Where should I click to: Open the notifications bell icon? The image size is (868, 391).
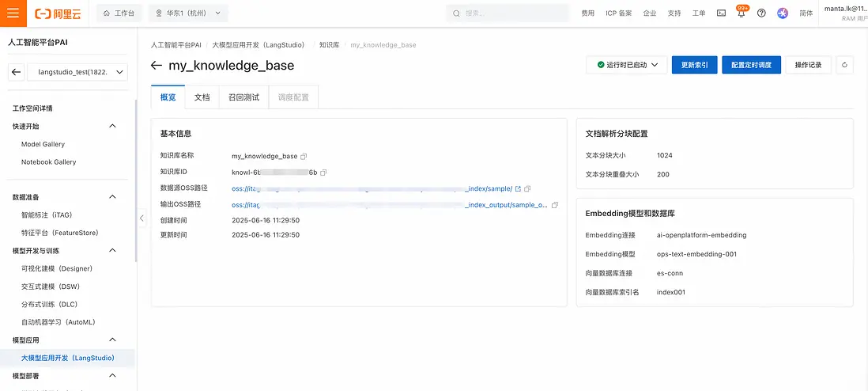742,13
